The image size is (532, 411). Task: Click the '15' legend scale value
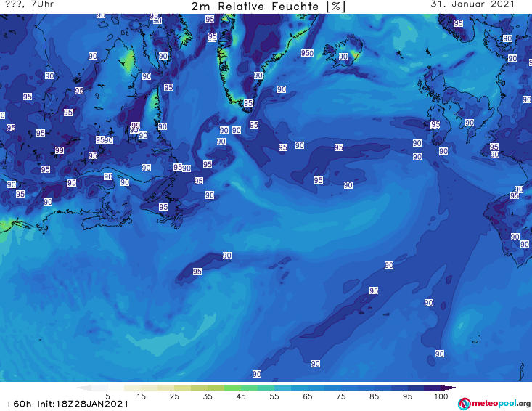[x=141, y=396]
